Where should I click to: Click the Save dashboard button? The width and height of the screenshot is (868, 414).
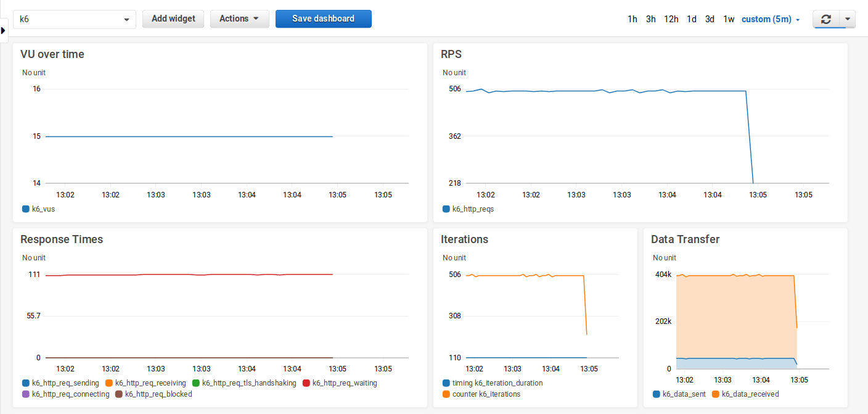point(323,19)
